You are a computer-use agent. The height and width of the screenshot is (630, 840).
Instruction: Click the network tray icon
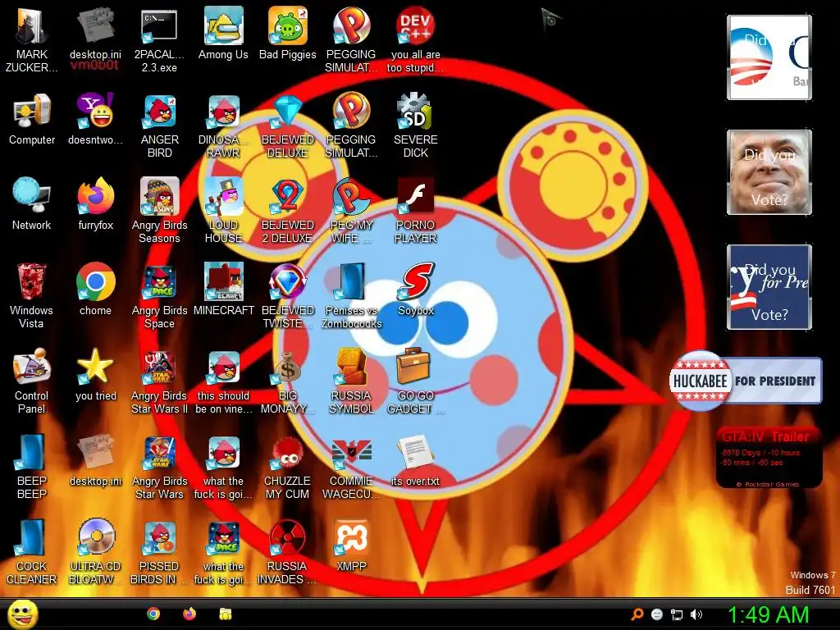tap(677, 614)
